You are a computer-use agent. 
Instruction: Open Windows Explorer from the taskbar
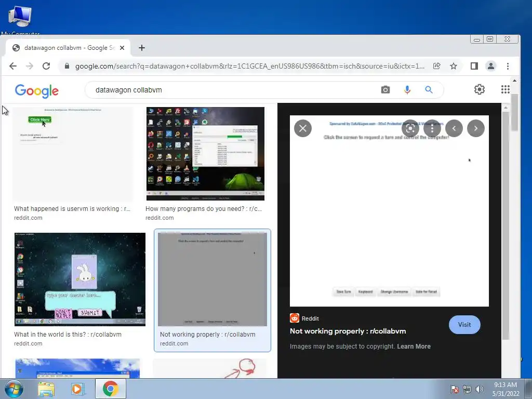pos(46,389)
